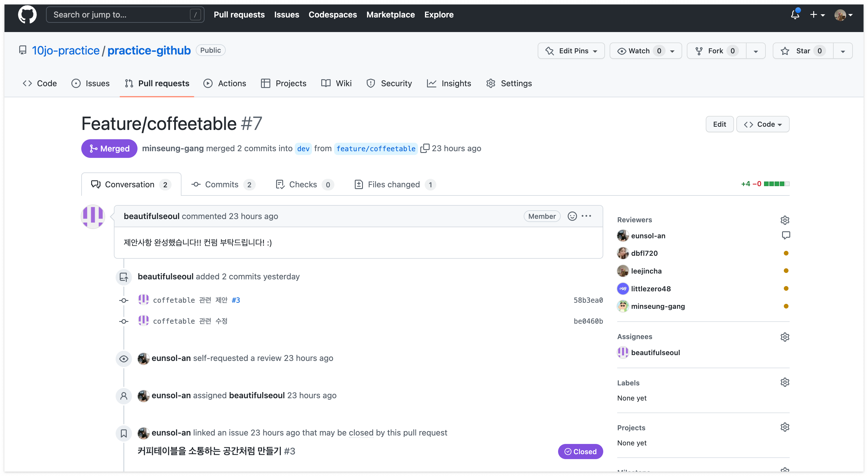Open the notifications bell
Image resolution: width=868 pixels, height=476 pixels.
click(x=795, y=15)
